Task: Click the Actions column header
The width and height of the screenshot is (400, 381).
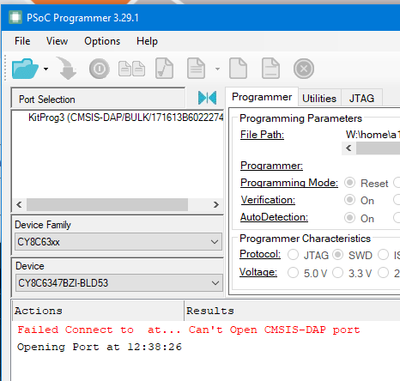Action: (x=97, y=311)
